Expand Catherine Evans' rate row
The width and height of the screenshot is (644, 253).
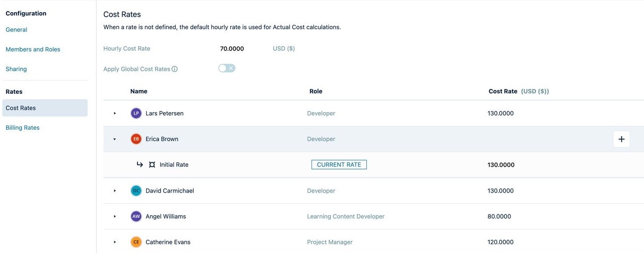click(115, 242)
